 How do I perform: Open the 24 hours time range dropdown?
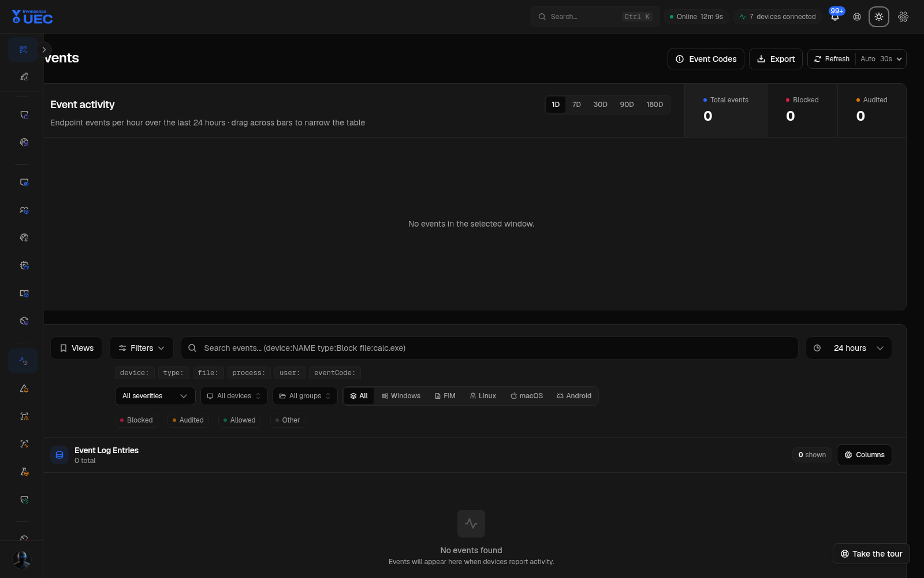(849, 348)
